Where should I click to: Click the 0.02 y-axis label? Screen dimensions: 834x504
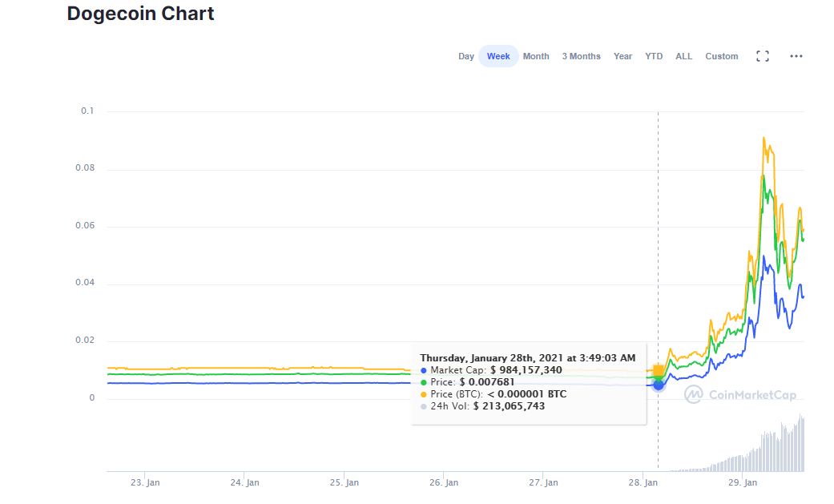[x=85, y=340]
